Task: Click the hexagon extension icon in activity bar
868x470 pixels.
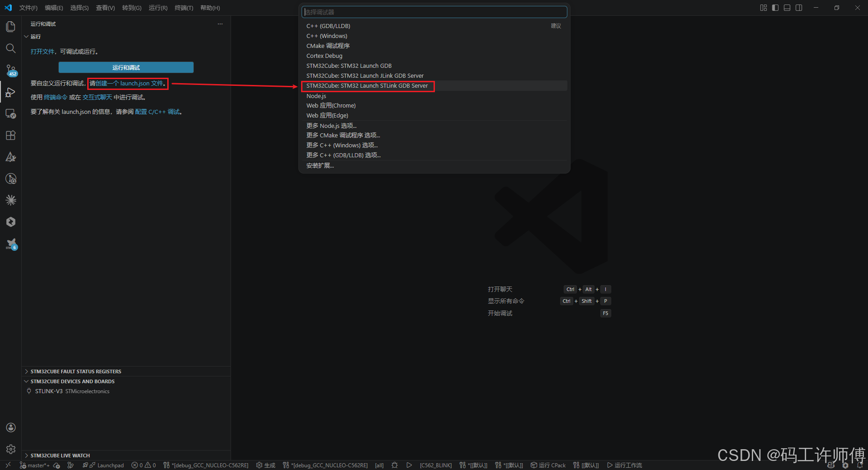Action: click(x=11, y=222)
